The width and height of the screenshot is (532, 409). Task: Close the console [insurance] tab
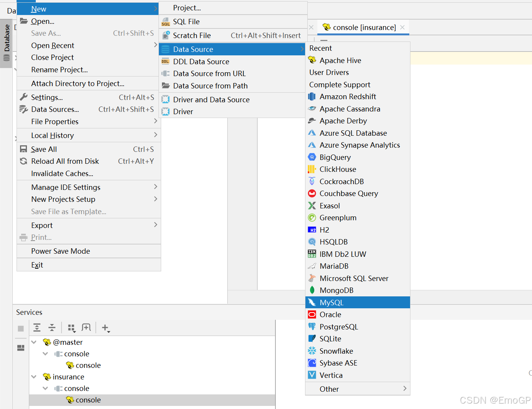402,27
